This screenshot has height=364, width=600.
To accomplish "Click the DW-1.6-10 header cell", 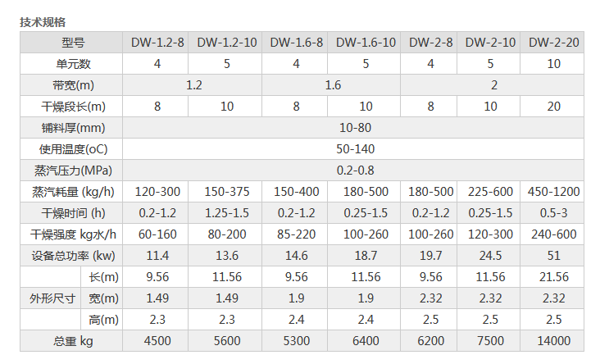I will (366, 43).
